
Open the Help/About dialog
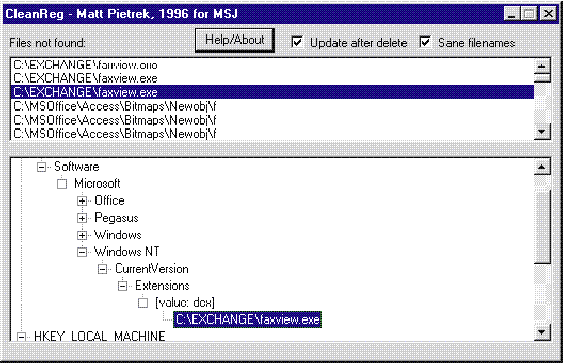(x=235, y=40)
